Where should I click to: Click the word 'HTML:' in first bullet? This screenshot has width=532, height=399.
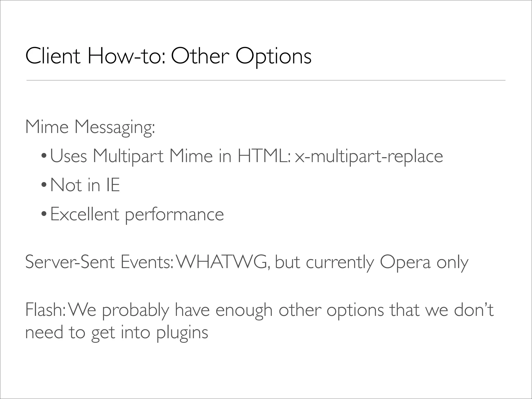(263, 156)
